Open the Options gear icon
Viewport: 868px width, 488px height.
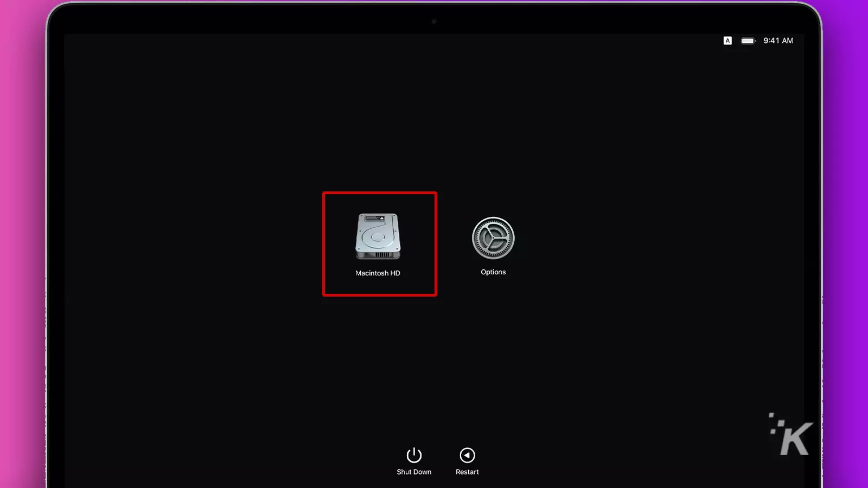(493, 238)
